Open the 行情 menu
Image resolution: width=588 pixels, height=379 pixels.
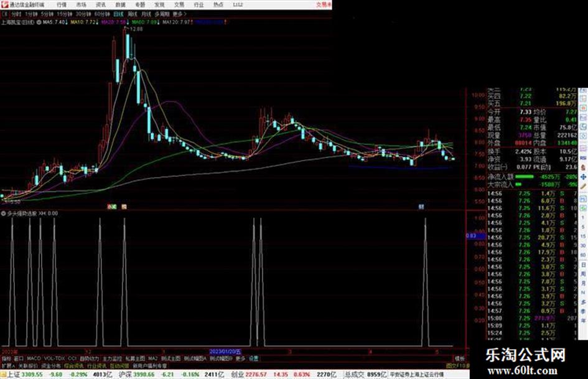click(62, 5)
